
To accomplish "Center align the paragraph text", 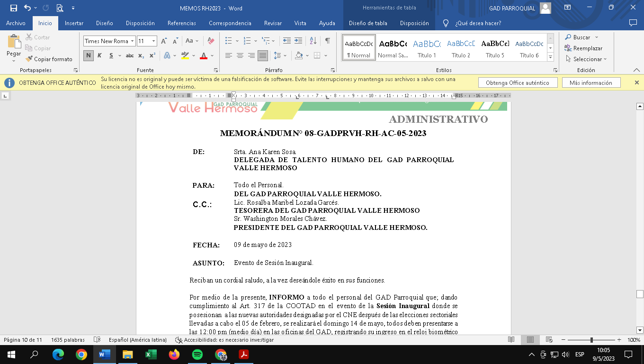I will [240, 55].
